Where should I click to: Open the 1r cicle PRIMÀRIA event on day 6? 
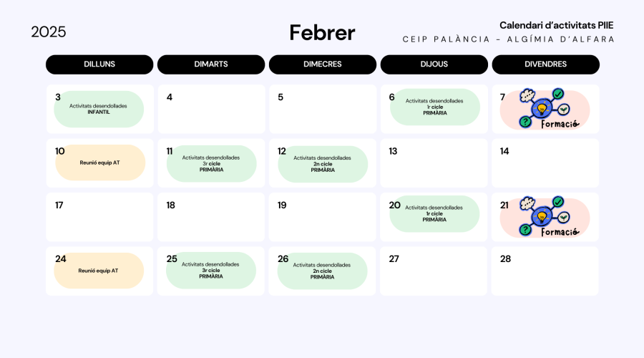(x=434, y=107)
